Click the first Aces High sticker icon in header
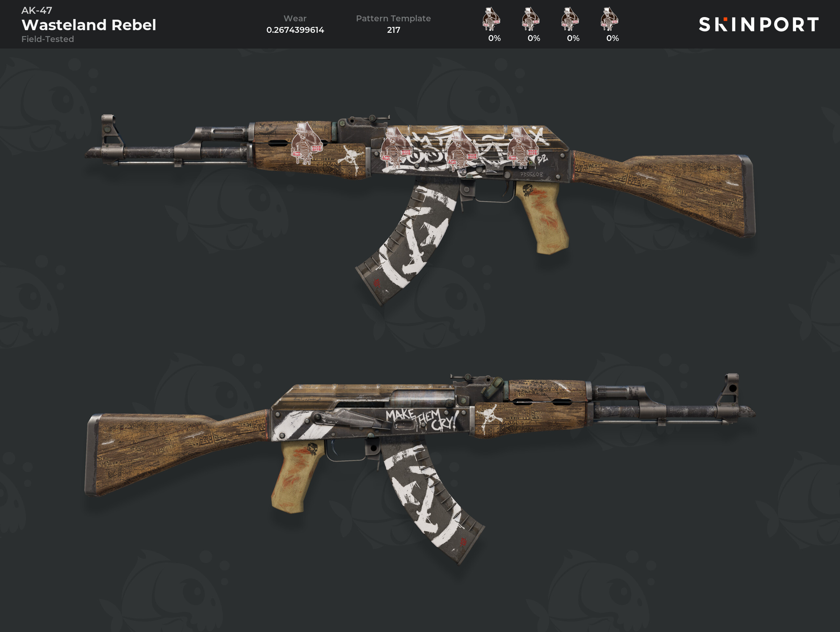The height and width of the screenshot is (632, 840). pyautogui.click(x=492, y=19)
